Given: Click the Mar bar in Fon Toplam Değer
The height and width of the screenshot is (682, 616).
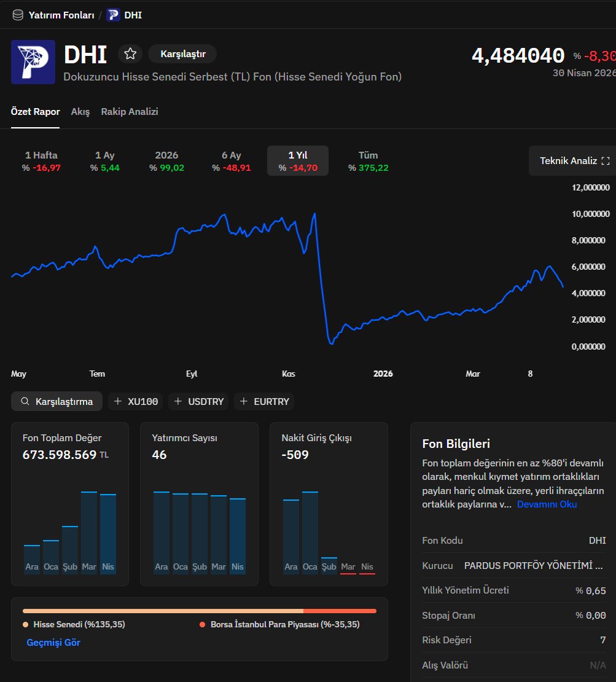Looking at the screenshot, I should [x=89, y=533].
